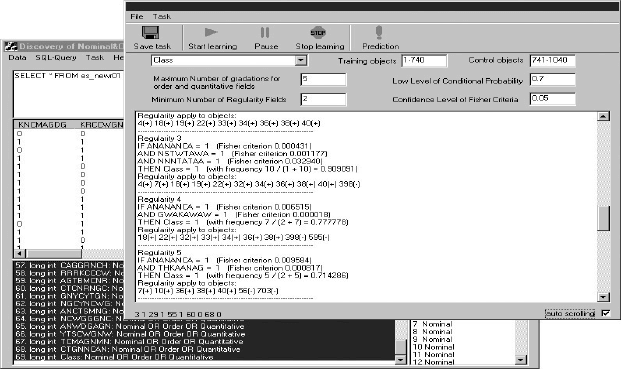Open the Data menu in Discovery window
Screen dimensions: 621x369
point(17,57)
